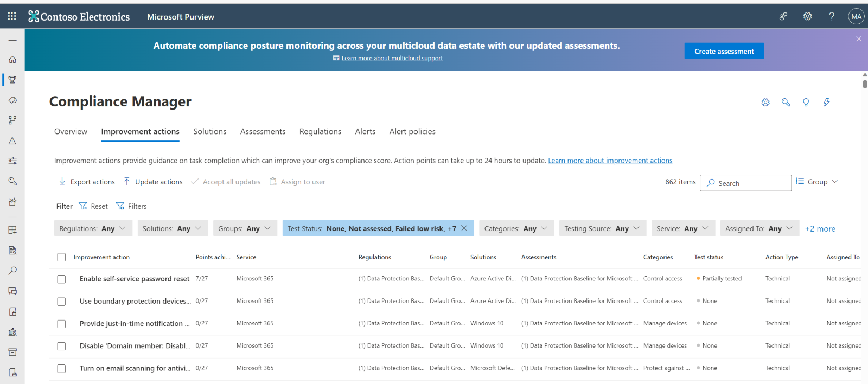Click the Partially tested status cell
Screen dimensions: 868x384
tap(719, 278)
